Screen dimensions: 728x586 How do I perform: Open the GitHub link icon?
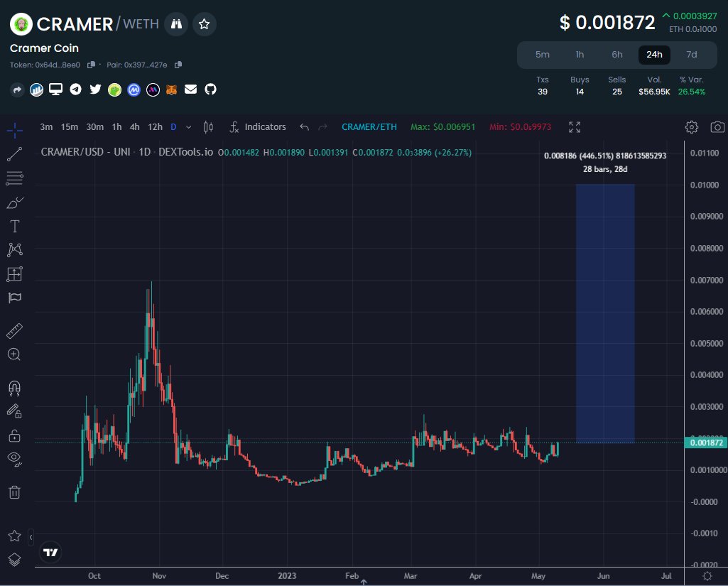210,89
